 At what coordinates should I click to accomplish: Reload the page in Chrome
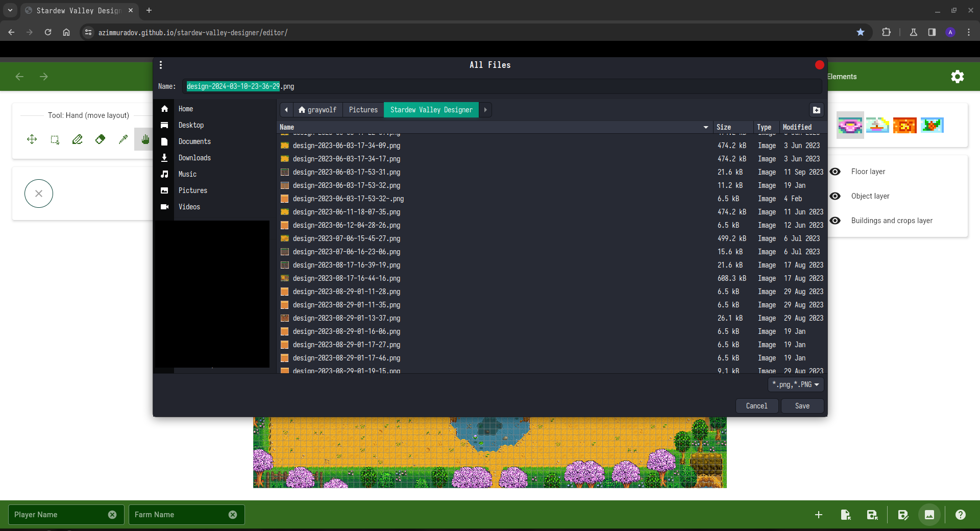[48, 32]
